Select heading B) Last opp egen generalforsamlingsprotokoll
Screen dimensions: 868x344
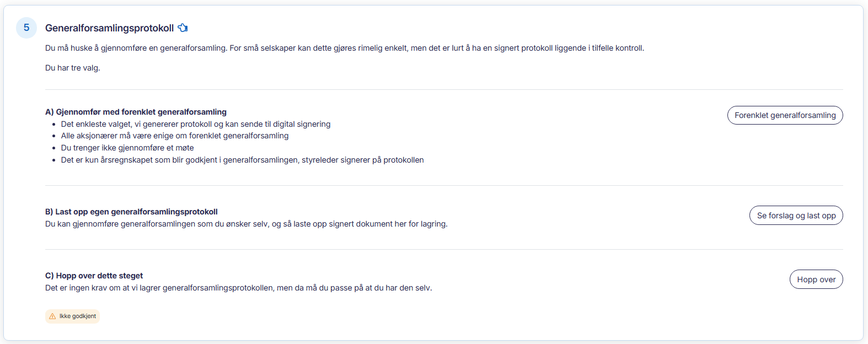(x=131, y=212)
